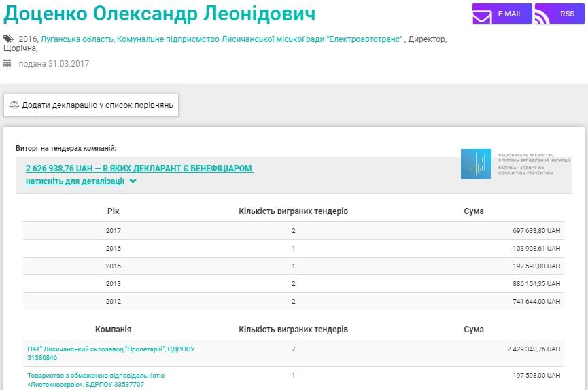Viewport: 588px width, 390px height.
Task: Follow the 2016 year tag link
Action: pyautogui.click(x=28, y=39)
